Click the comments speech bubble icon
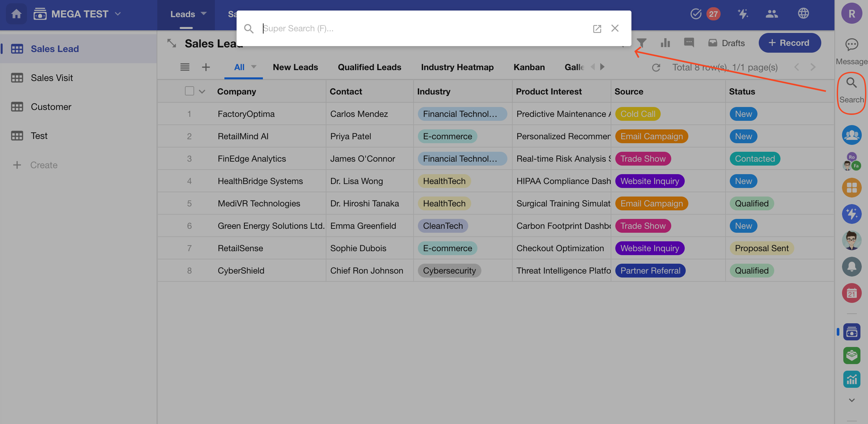 689,43
